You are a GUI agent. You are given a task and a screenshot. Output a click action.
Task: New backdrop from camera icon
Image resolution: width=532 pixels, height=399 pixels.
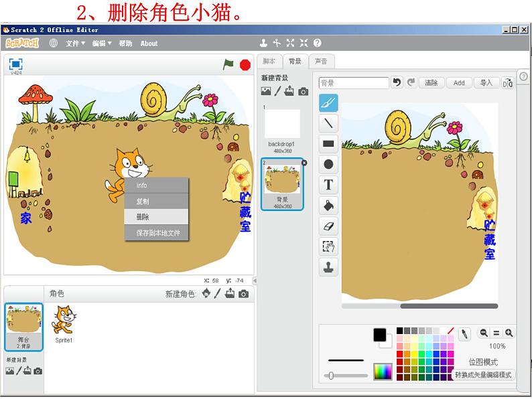304,92
